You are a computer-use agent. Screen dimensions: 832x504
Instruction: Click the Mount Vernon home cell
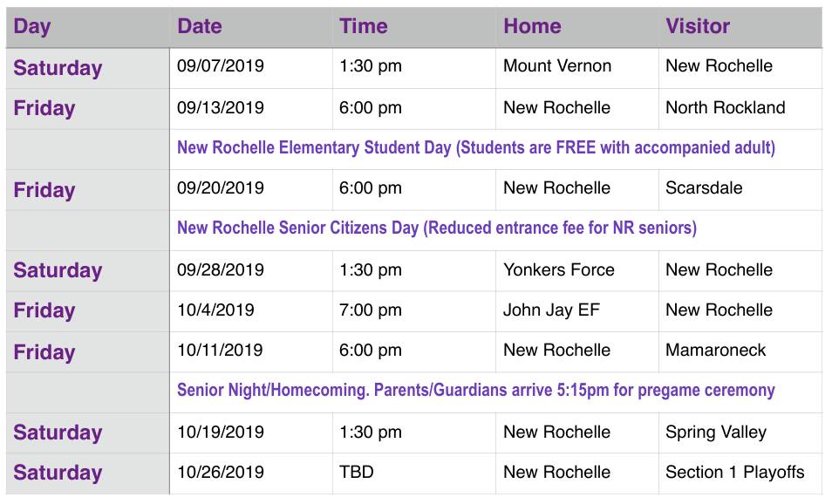pyautogui.click(x=576, y=68)
